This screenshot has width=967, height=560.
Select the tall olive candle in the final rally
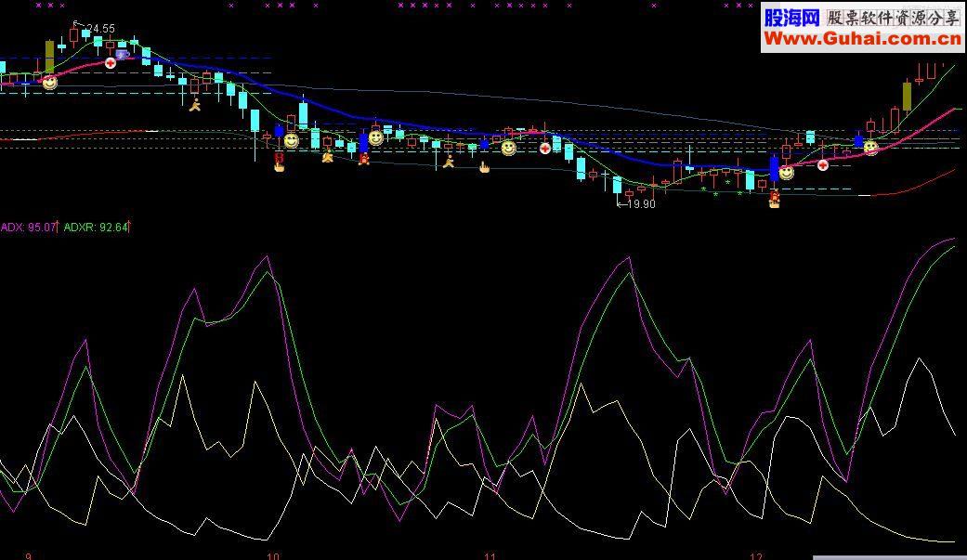coord(908,96)
